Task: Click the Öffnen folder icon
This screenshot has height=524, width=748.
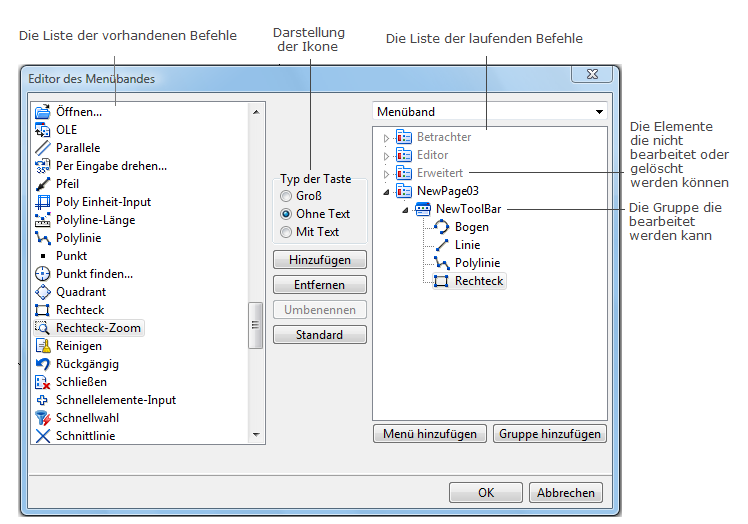Action: tap(43, 111)
